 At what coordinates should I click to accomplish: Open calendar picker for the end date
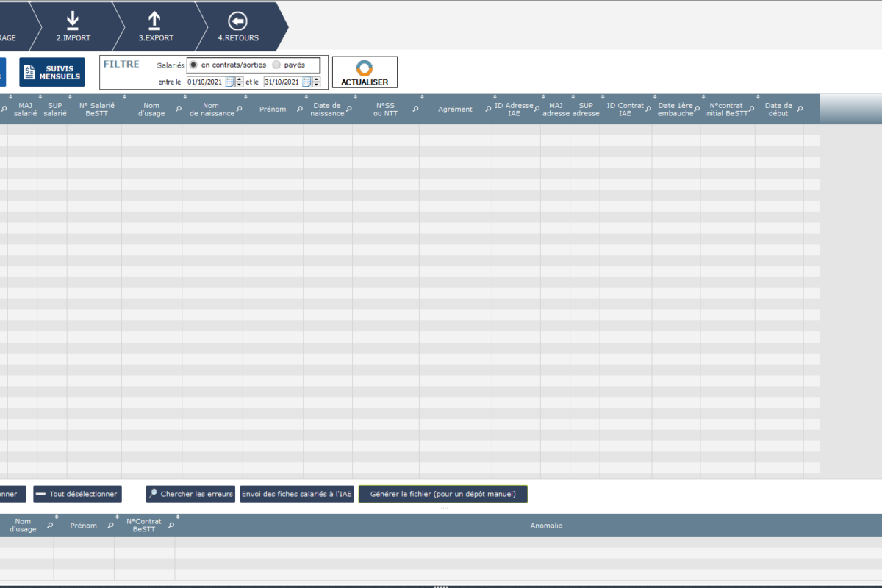pyautogui.click(x=306, y=82)
